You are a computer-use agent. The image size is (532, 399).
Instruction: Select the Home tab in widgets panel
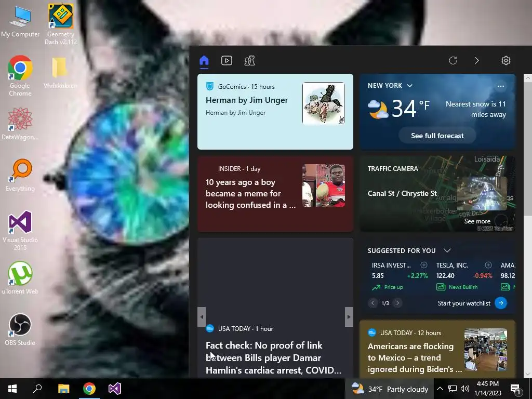click(204, 61)
